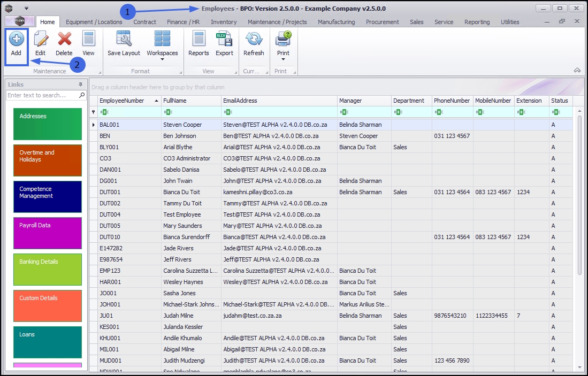The width and height of the screenshot is (588, 376).
Task: Expand the Workspaces dropdown
Action: pos(162,59)
